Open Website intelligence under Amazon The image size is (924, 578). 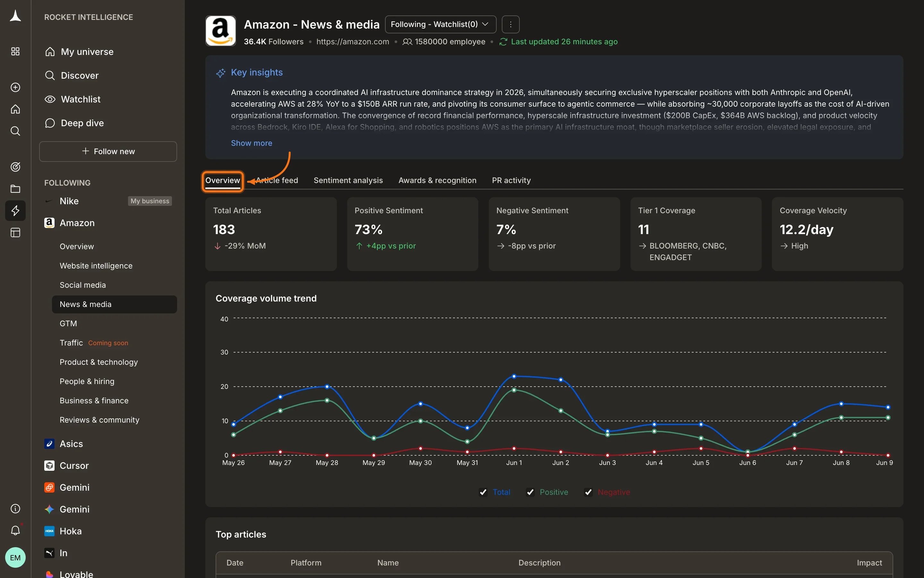96,266
